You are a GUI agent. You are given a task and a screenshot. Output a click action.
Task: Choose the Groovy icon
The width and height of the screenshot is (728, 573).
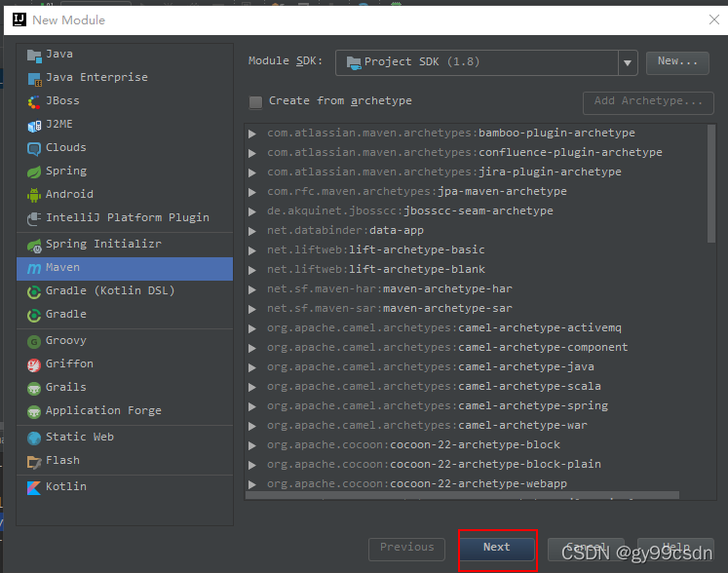[x=34, y=341]
